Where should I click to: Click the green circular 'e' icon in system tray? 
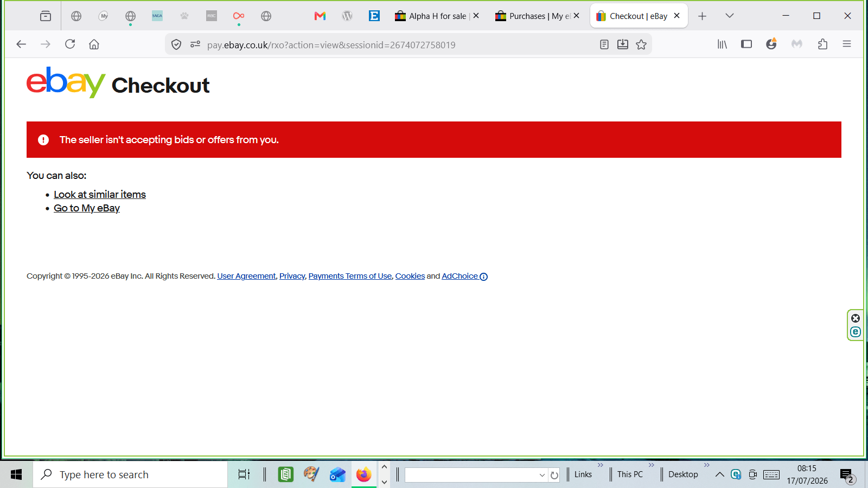(736, 474)
